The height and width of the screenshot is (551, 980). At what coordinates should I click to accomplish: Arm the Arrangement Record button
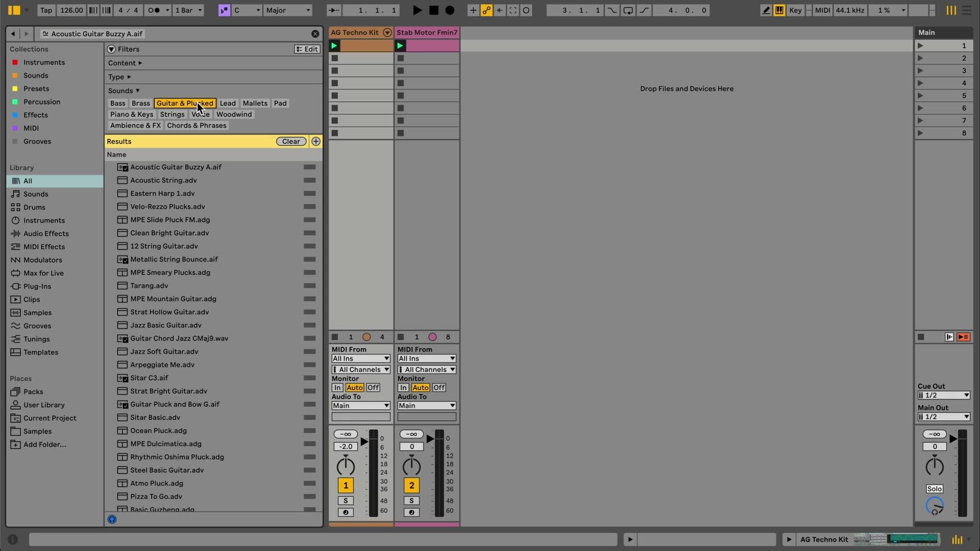pos(450,10)
